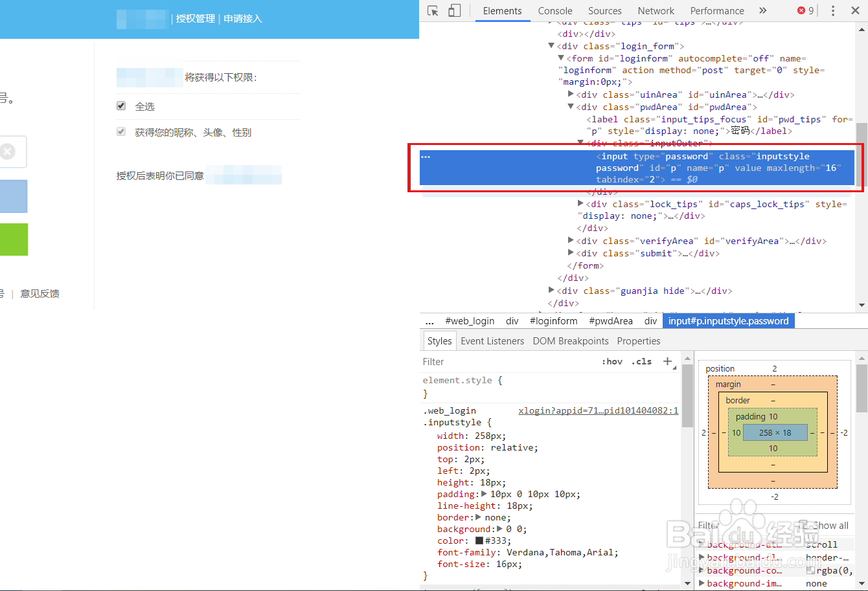Image resolution: width=868 pixels, height=591 pixels.
Task: Open the 授权管理 link in header
Action: [196, 19]
